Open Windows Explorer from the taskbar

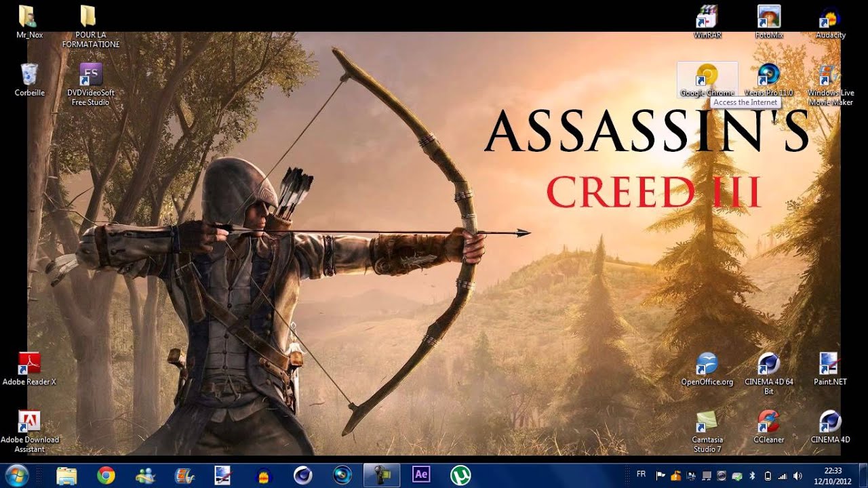tap(66, 474)
